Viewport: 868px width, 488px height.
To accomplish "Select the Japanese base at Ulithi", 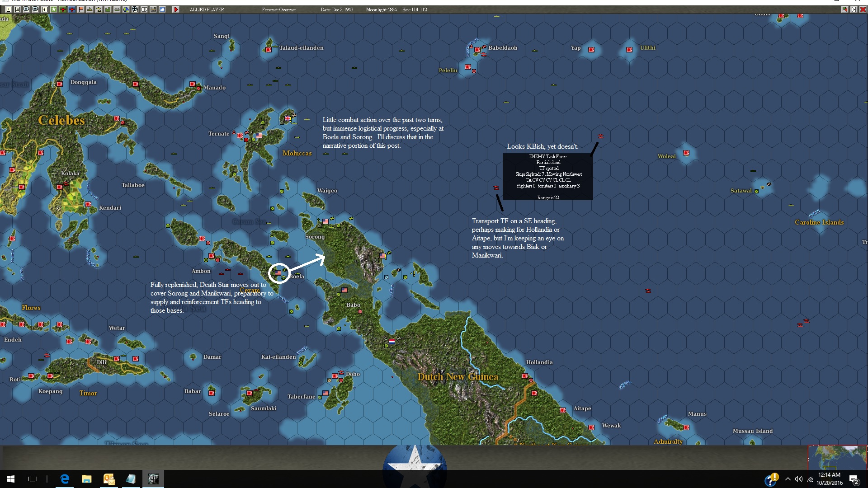I will [629, 49].
